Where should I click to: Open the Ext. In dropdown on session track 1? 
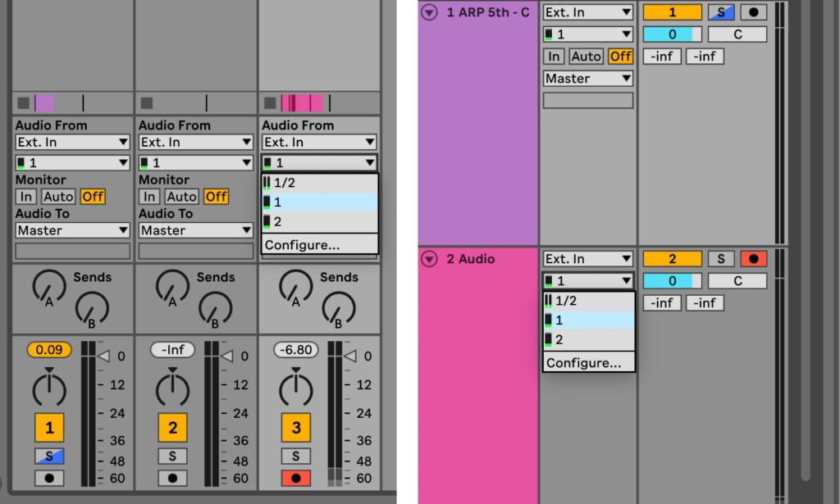[x=72, y=142]
